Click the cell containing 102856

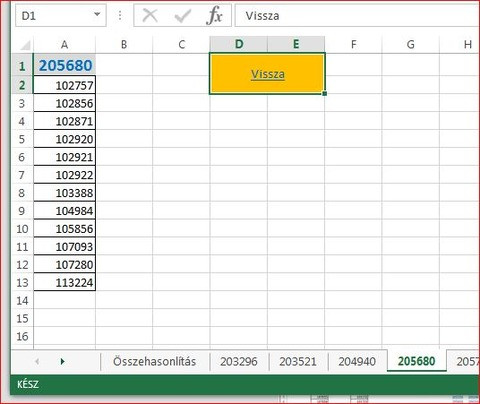(x=65, y=103)
